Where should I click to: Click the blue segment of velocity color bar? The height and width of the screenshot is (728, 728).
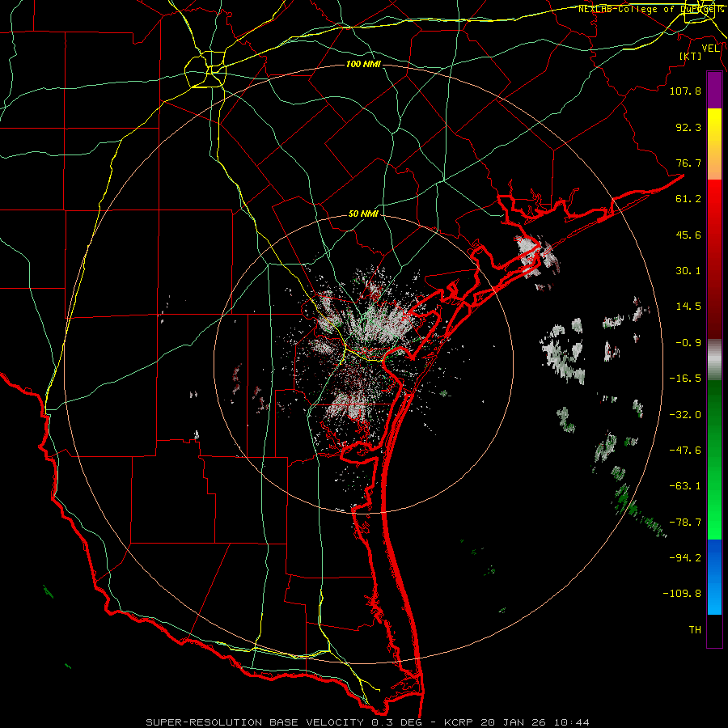point(714,577)
